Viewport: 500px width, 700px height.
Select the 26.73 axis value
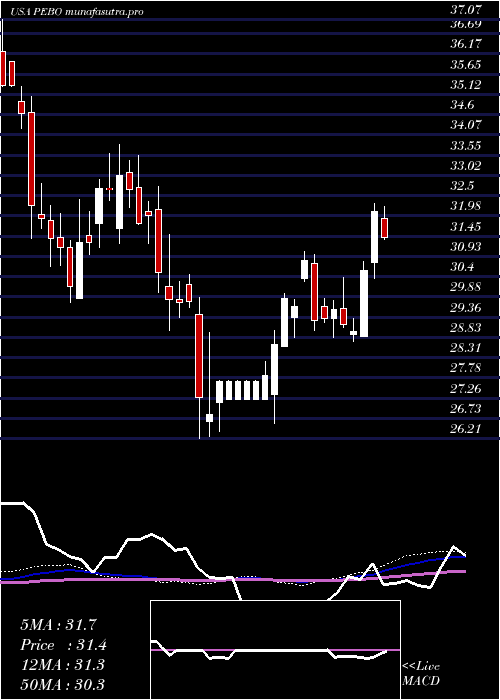[466, 408]
